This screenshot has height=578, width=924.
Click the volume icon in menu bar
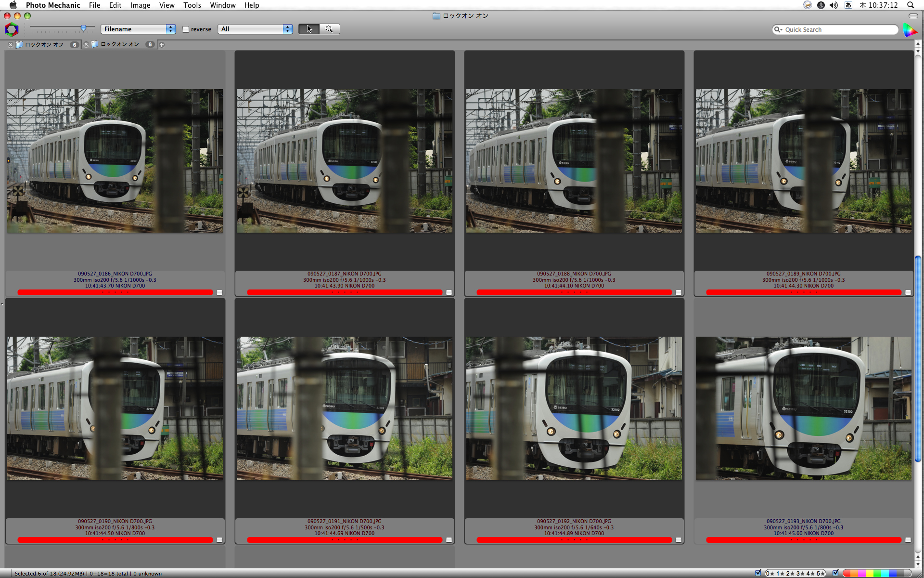(834, 5)
